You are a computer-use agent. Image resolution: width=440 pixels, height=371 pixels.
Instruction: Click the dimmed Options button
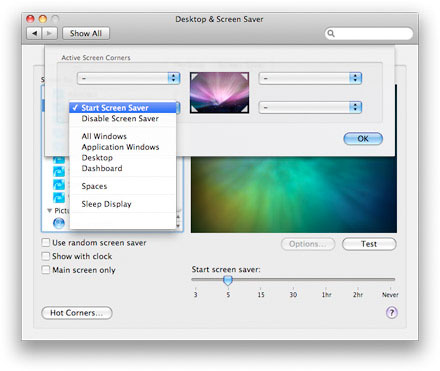pos(308,244)
